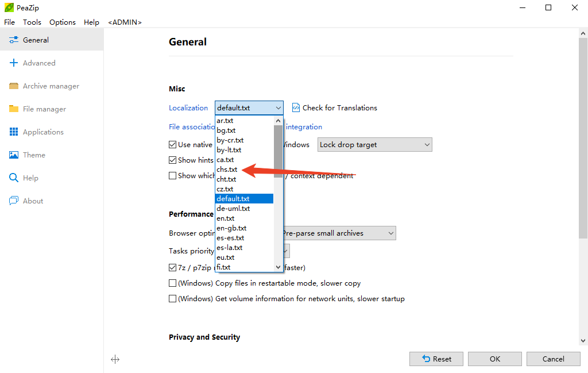The width and height of the screenshot is (588, 373).
Task: Click the Check for Translations link
Action: pos(340,107)
